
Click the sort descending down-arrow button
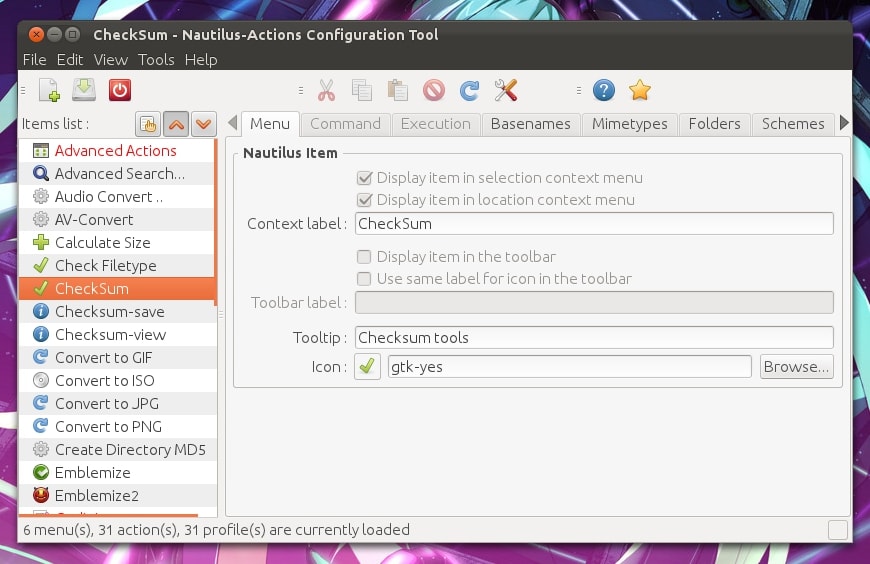[x=204, y=124]
